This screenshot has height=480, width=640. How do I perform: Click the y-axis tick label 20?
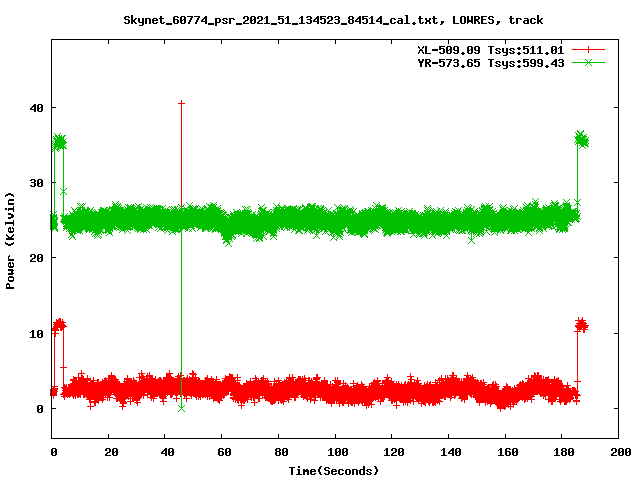pyautogui.click(x=36, y=258)
